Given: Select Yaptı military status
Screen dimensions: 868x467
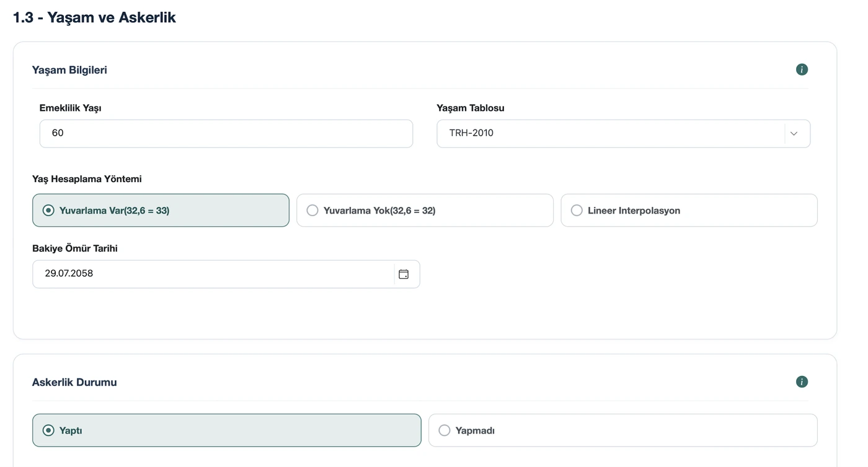Looking at the screenshot, I should [x=226, y=430].
